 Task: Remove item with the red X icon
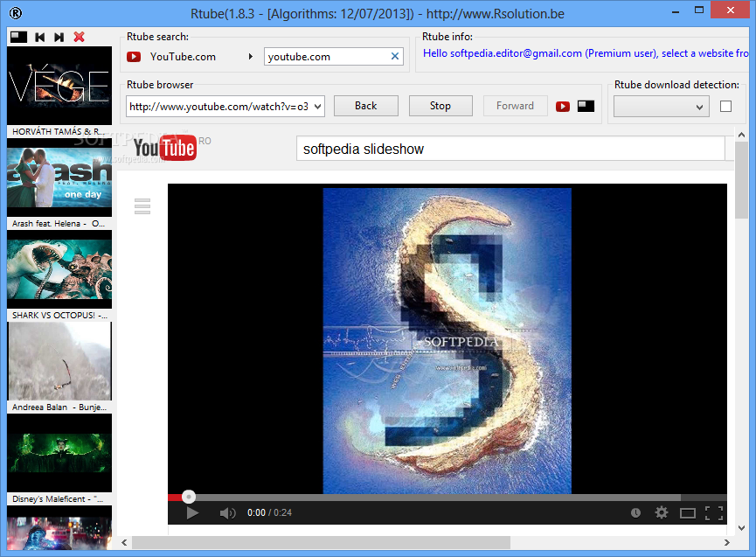click(x=79, y=37)
